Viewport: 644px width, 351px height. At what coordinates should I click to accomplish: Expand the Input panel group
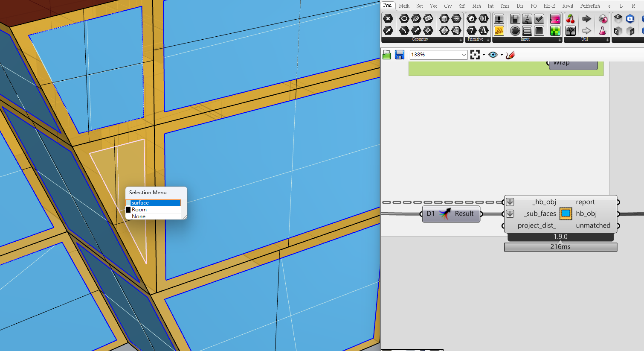click(x=560, y=40)
